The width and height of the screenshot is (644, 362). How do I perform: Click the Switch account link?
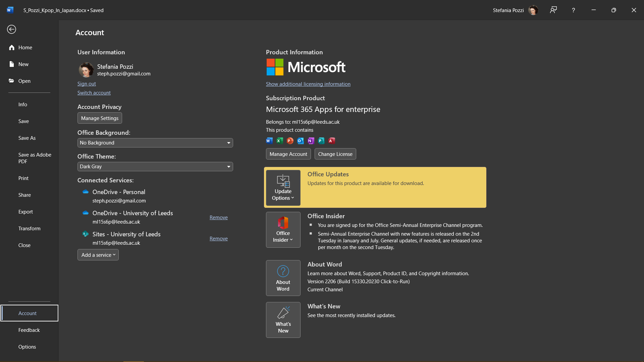click(x=94, y=93)
